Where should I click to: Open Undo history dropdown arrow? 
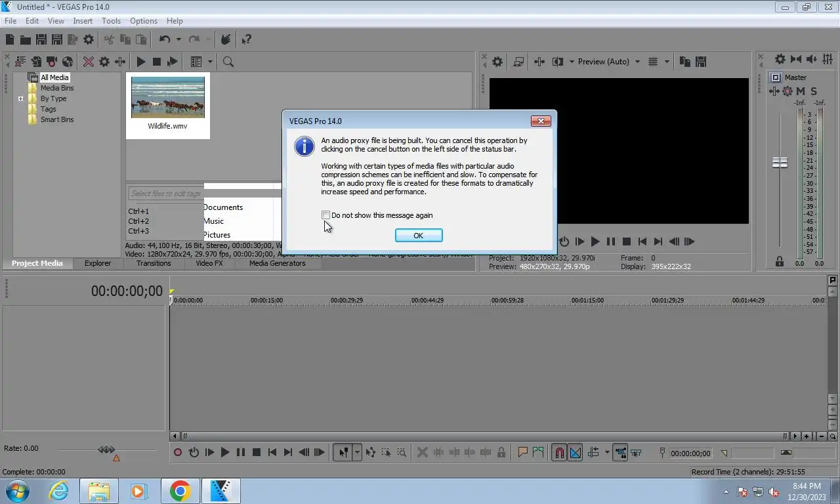tap(178, 40)
